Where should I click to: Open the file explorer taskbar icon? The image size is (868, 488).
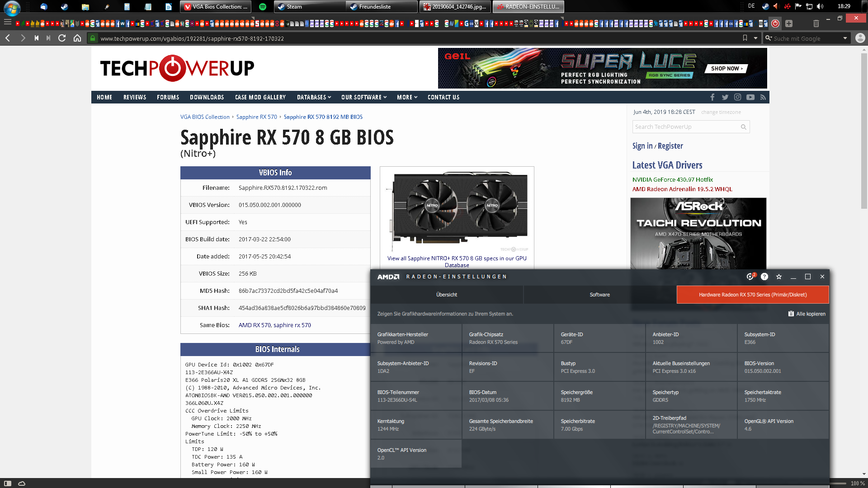pyautogui.click(x=85, y=7)
